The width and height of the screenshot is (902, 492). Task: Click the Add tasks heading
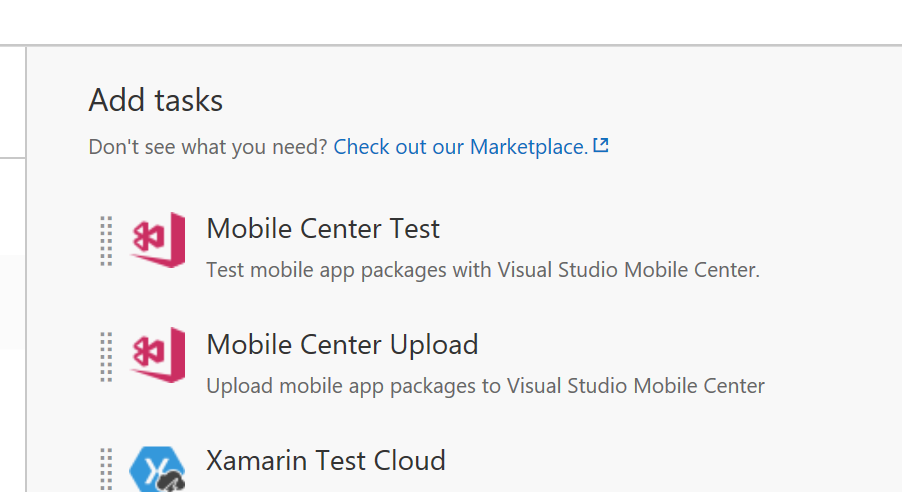click(156, 101)
